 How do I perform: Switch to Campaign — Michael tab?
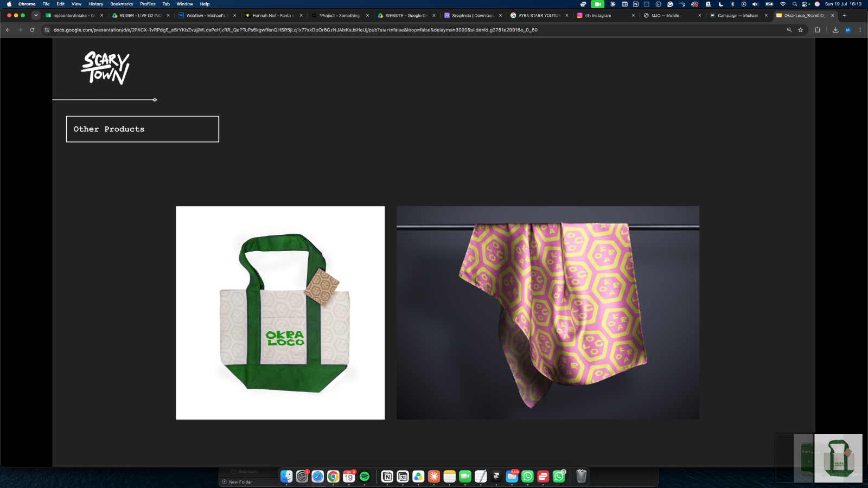coord(738,16)
